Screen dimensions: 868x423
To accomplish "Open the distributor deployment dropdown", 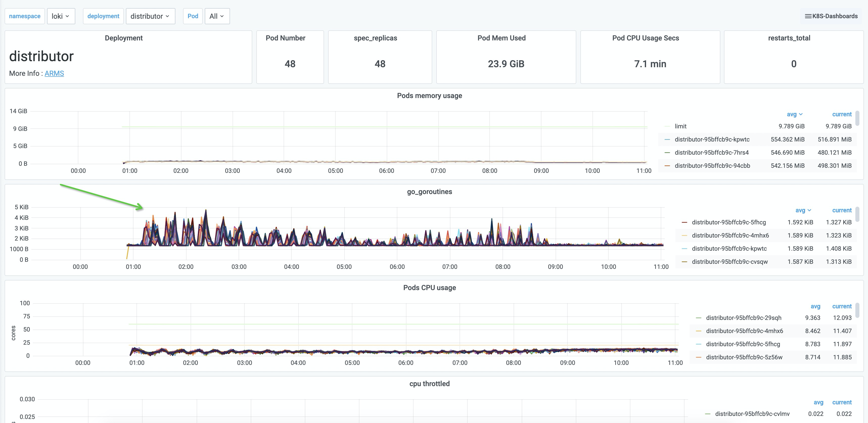I will click(x=150, y=16).
